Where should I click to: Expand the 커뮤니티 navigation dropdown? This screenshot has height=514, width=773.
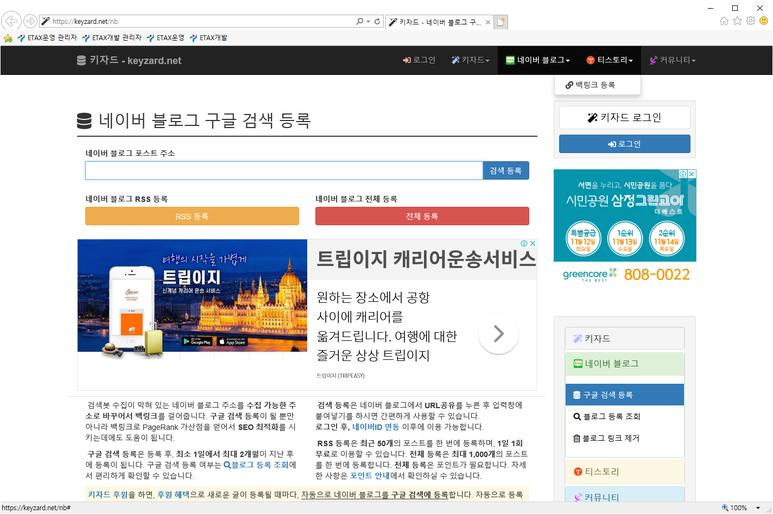(x=672, y=60)
